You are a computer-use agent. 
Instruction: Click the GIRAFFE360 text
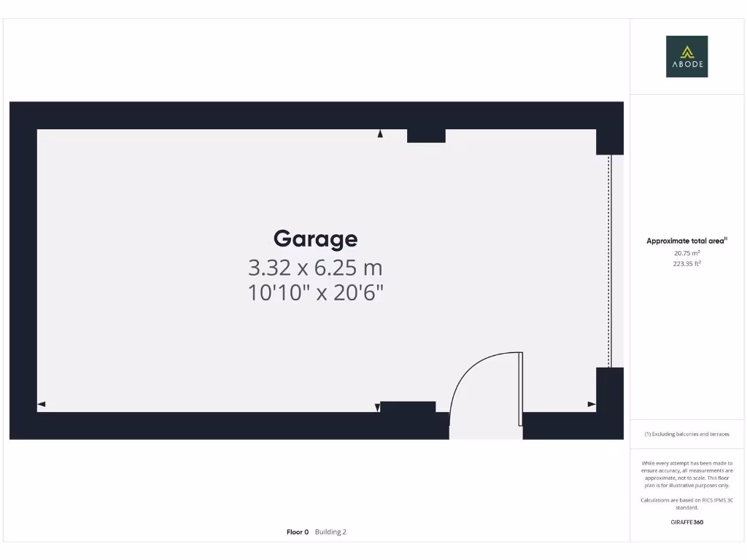[686, 522]
